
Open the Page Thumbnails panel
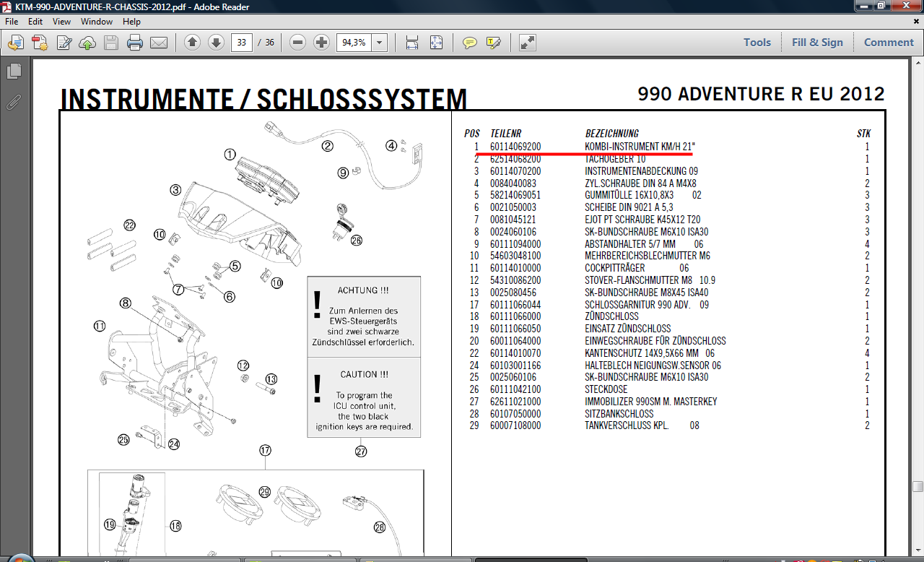pyautogui.click(x=14, y=72)
